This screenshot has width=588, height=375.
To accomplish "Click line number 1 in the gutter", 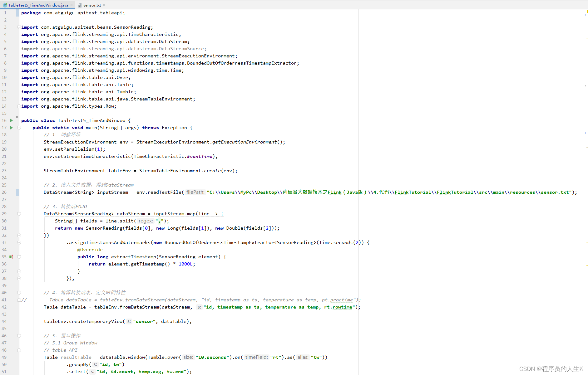I will point(5,13).
